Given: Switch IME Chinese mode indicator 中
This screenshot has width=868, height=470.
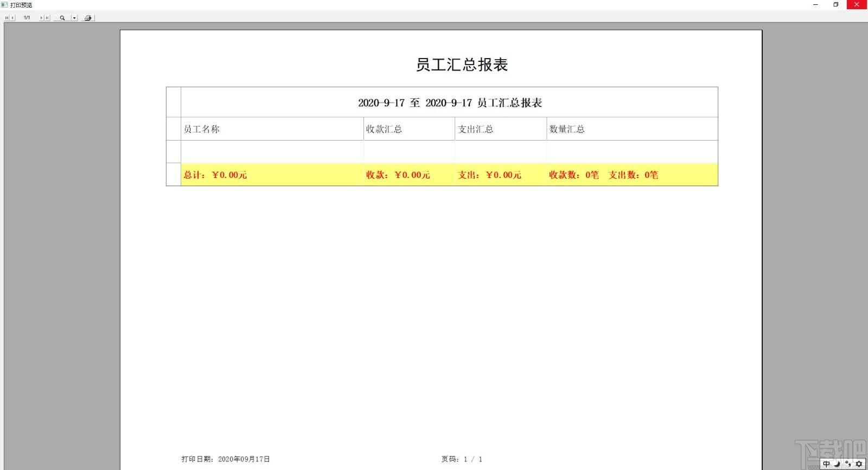Looking at the screenshot, I should 826,464.
